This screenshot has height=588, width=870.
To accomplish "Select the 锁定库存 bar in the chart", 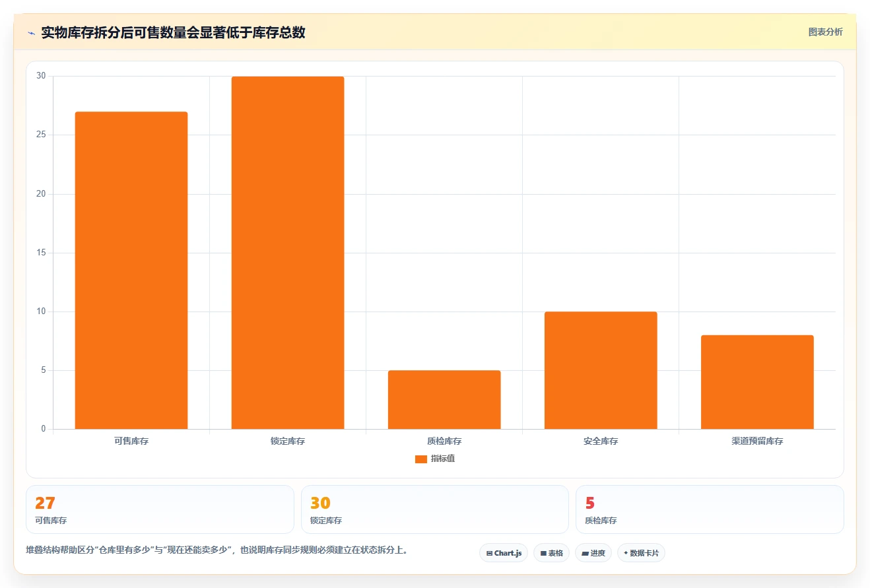I will (288, 253).
